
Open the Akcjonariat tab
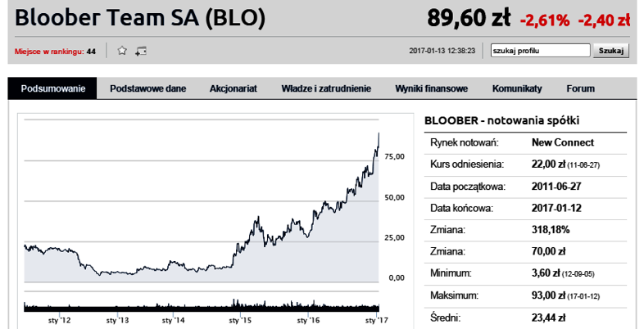click(234, 88)
